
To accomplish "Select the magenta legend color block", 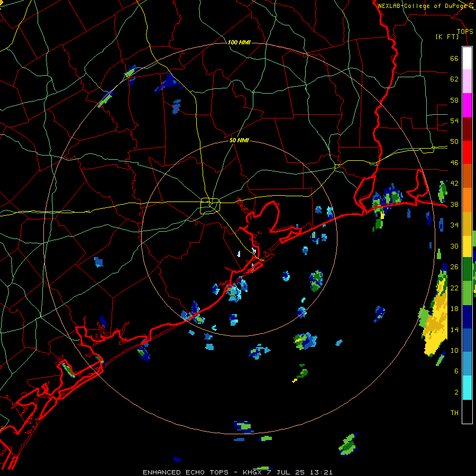I will point(467,105).
